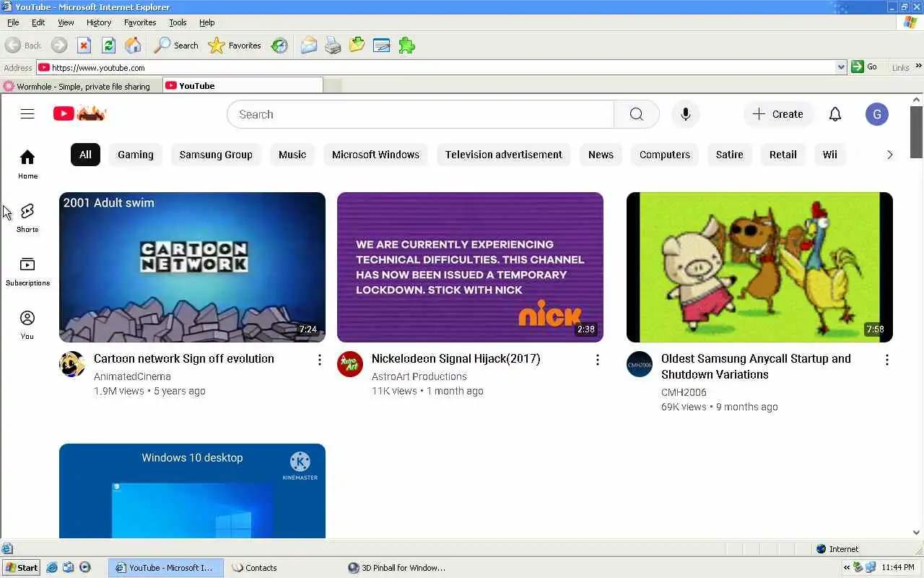Filter by the Gaming chip

[136, 155]
